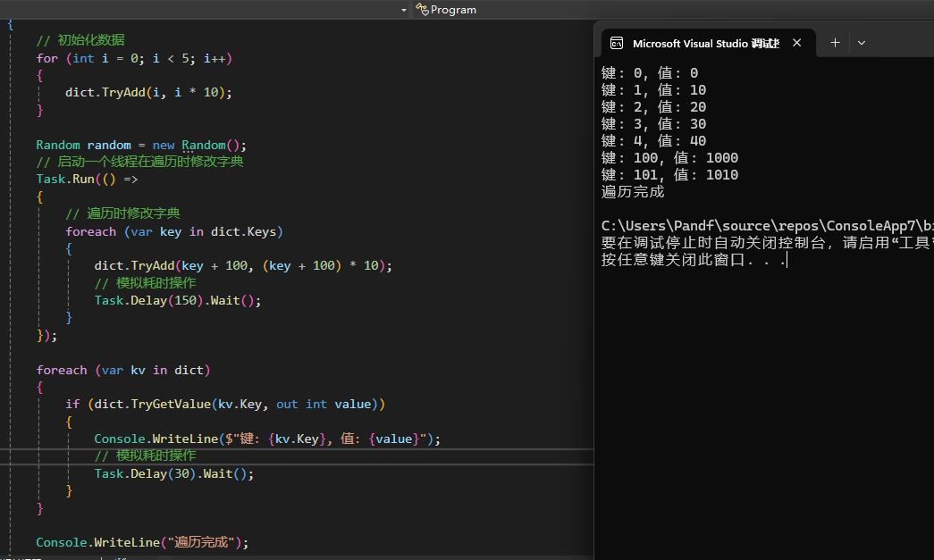Screen dimensions: 934x560
Task: Click the 'Task.Run(() =>' line
Action: tap(87, 180)
